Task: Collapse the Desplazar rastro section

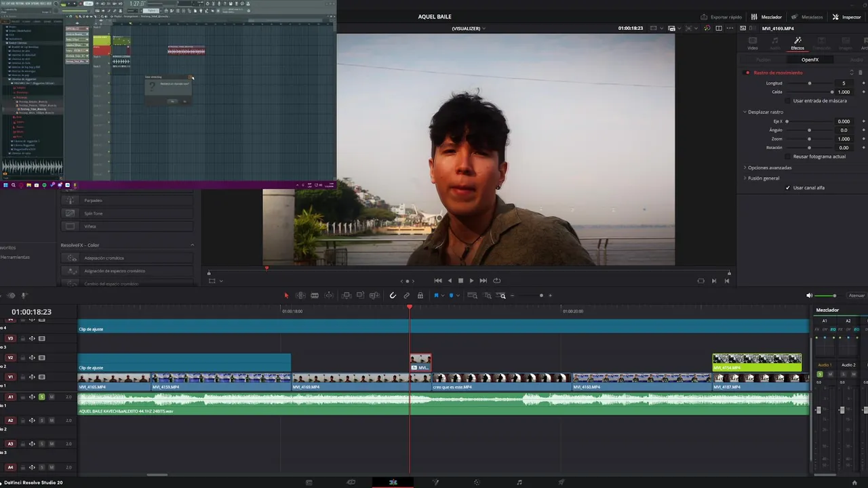Action: (x=745, y=112)
